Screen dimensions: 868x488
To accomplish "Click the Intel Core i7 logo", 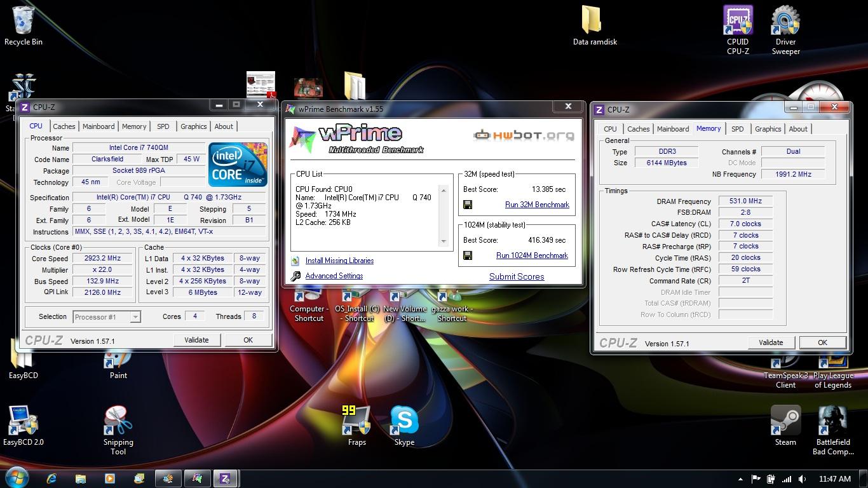I will coord(238,164).
